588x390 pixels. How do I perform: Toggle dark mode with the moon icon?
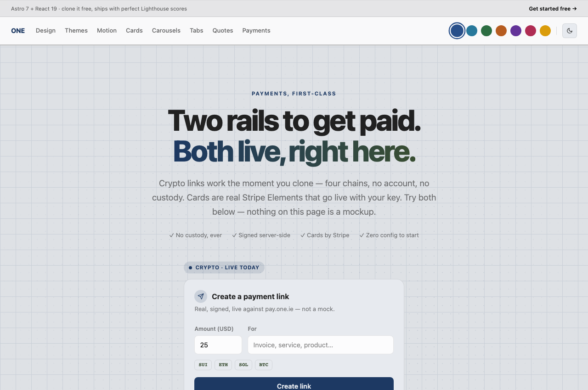[570, 31]
